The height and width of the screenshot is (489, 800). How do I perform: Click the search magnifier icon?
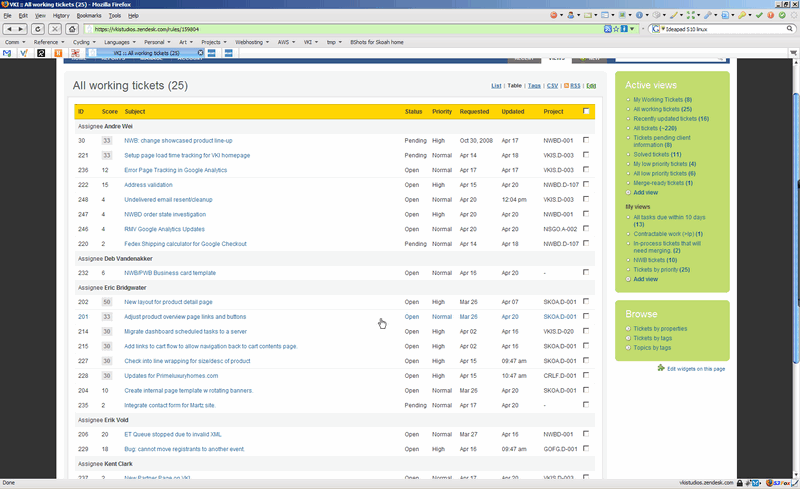(789, 29)
